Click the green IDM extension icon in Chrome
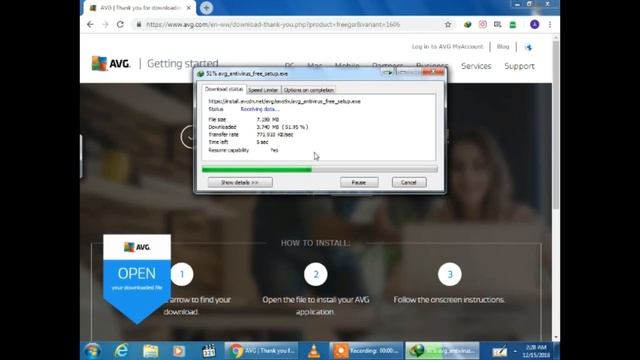 point(467,24)
